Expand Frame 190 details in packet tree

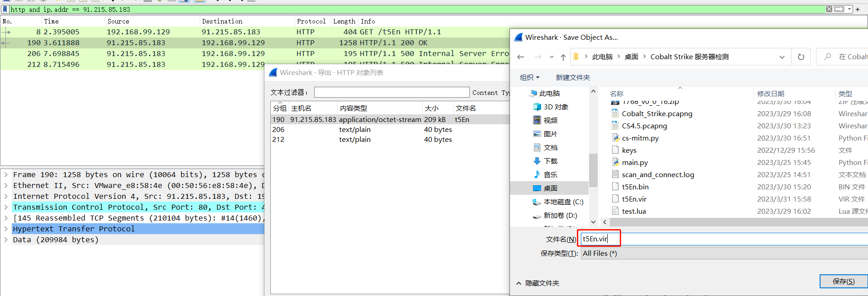pos(6,175)
